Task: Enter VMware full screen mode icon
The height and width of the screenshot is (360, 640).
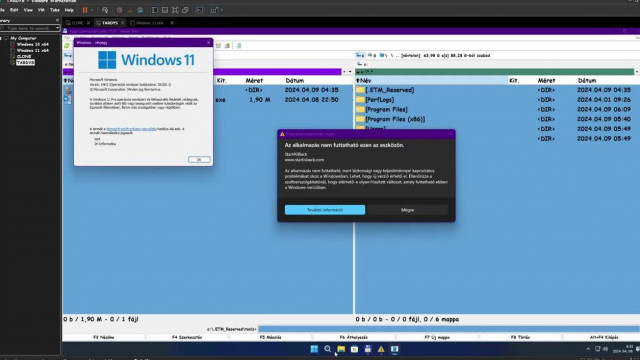Action: 175,10
